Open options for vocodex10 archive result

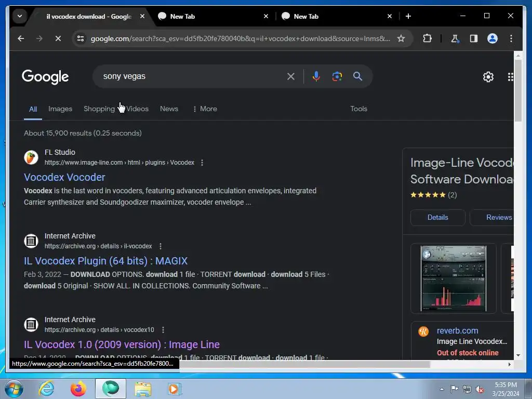click(x=163, y=330)
